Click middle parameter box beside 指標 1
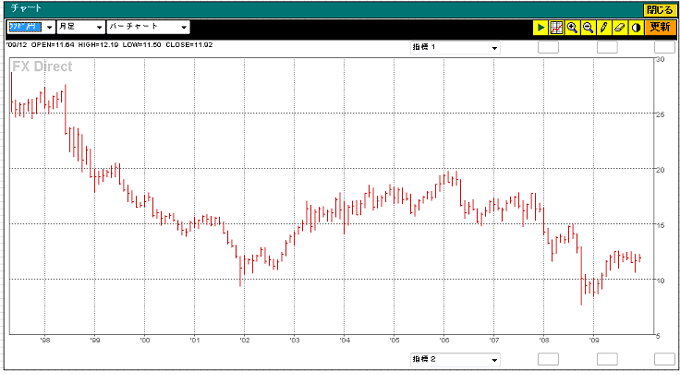The height and width of the screenshot is (375, 680). click(x=607, y=47)
